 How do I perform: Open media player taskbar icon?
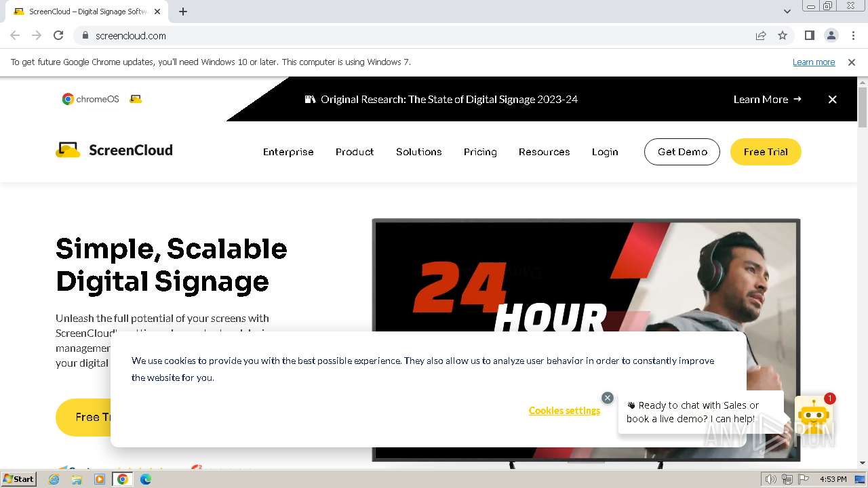(x=100, y=479)
